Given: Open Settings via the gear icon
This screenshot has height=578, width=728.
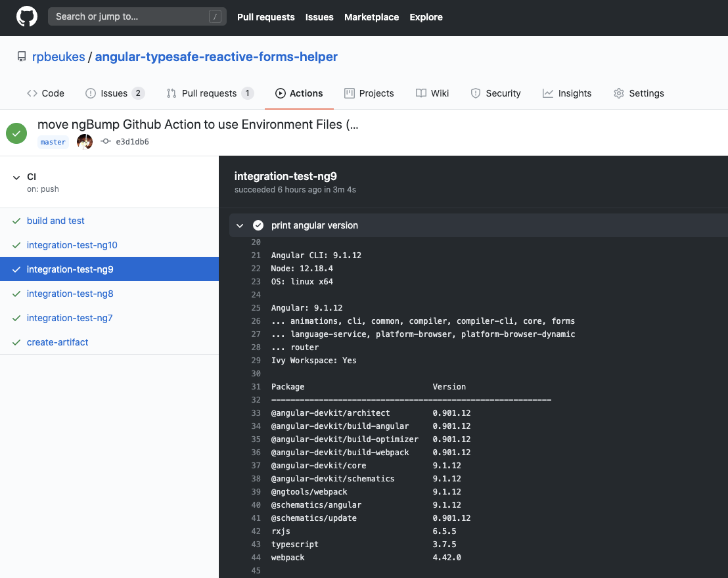Looking at the screenshot, I should point(618,93).
